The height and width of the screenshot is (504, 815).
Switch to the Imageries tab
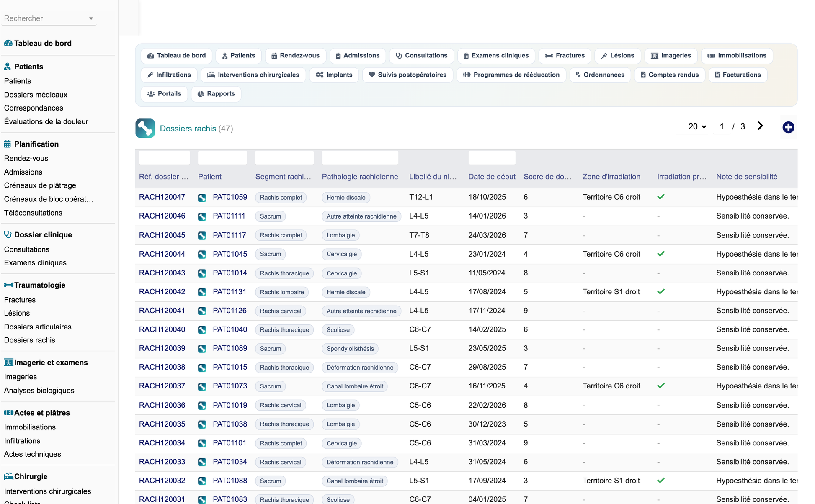click(671, 56)
